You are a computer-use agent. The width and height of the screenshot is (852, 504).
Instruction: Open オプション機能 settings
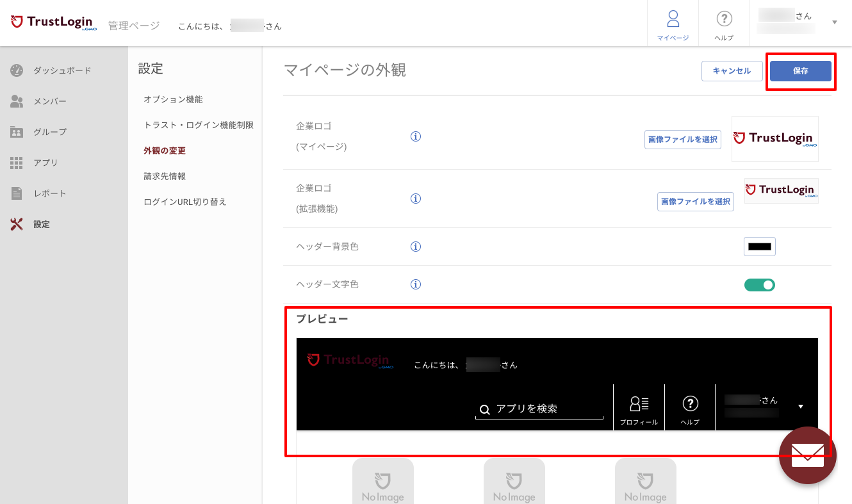pos(173,99)
